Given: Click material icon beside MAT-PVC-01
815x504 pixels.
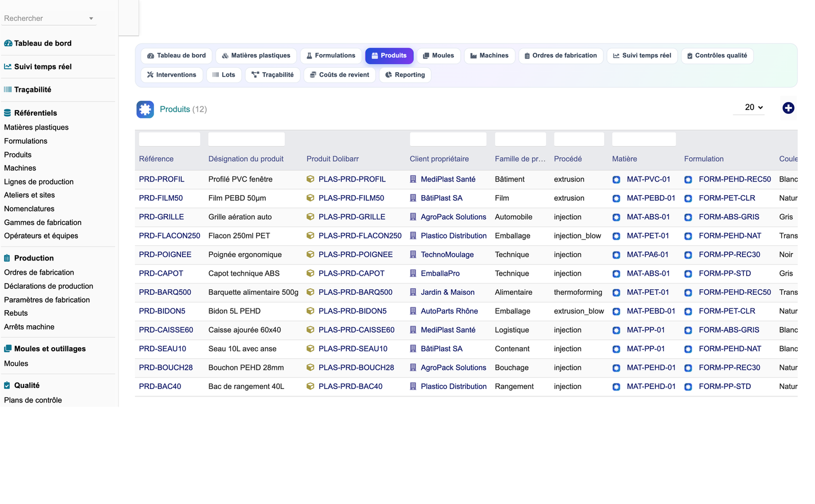Looking at the screenshot, I should pyautogui.click(x=616, y=180).
